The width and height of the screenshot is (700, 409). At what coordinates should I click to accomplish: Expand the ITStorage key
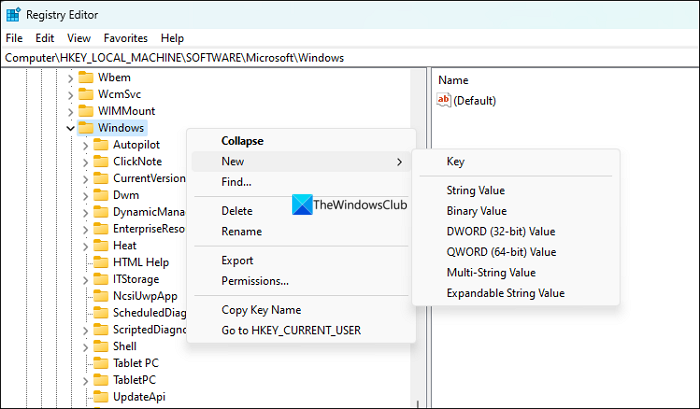pyautogui.click(x=85, y=280)
